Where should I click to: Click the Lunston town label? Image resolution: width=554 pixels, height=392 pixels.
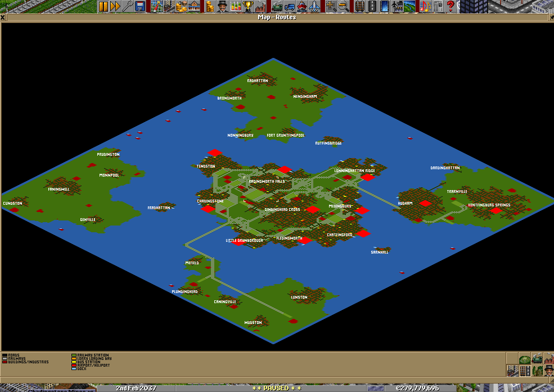click(299, 298)
